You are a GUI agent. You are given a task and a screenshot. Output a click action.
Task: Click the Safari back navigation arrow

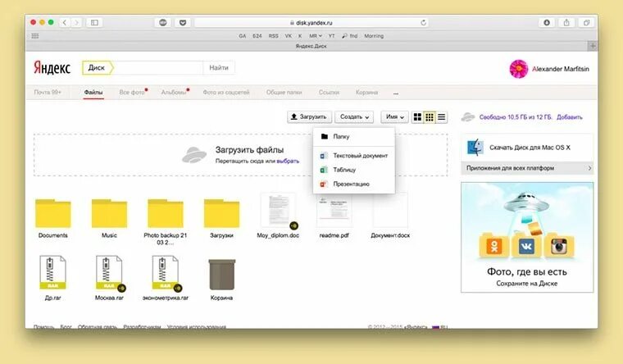click(65, 23)
